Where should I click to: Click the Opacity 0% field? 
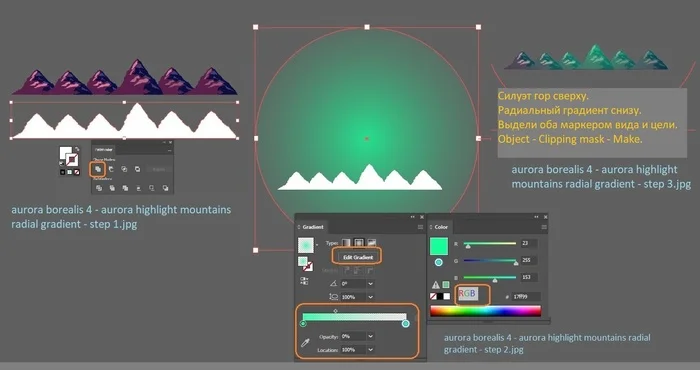point(353,336)
